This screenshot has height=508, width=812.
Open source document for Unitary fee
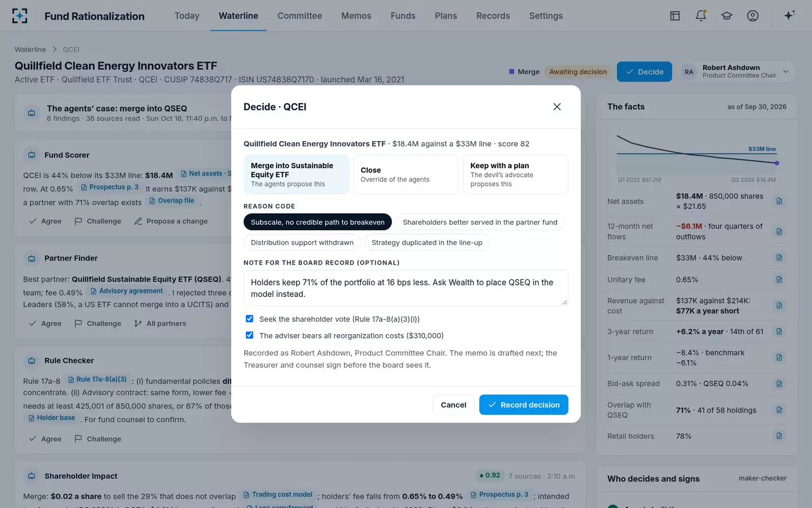779,279
